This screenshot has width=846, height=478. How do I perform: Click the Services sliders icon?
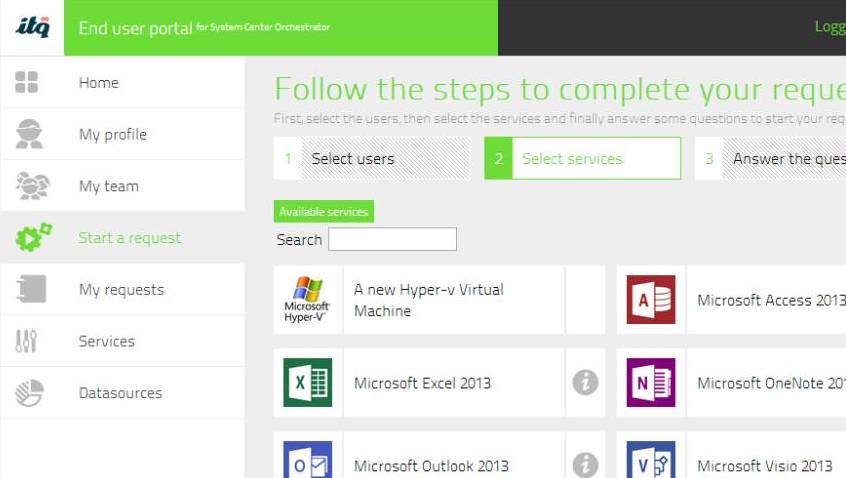tap(26, 341)
